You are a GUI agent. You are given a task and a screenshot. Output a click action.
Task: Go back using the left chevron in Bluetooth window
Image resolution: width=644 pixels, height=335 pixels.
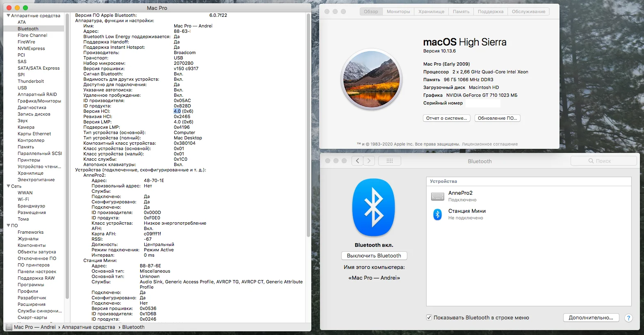point(358,161)
